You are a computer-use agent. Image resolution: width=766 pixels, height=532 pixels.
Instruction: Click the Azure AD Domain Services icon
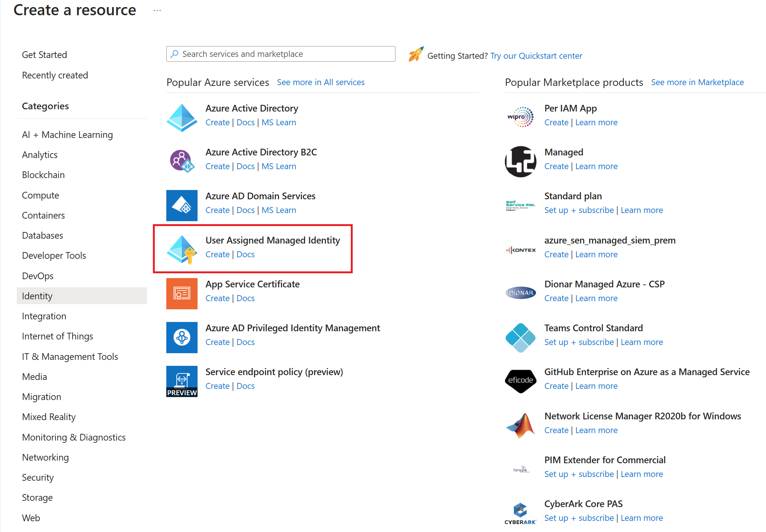click(x=182, y=205)
